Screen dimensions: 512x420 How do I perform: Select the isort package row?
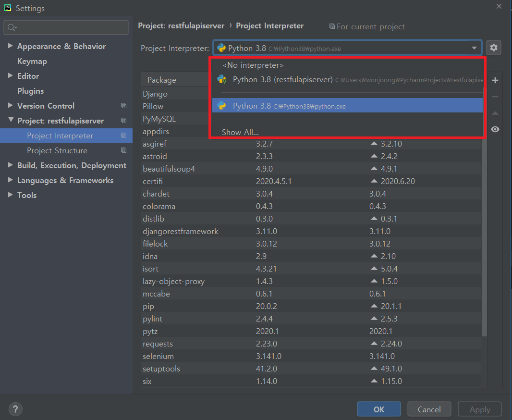tap(312, 269)
